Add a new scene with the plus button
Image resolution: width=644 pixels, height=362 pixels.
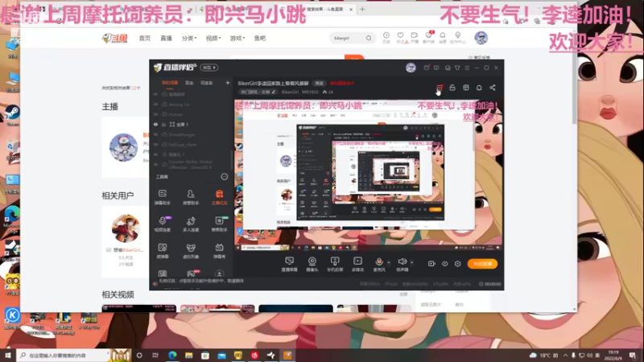point(228,83)
